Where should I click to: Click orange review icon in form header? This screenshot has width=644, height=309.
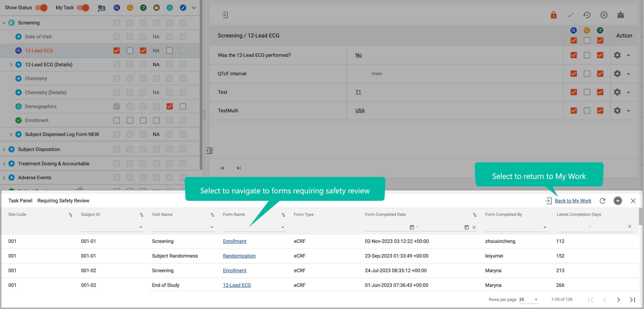coord(587,30)
